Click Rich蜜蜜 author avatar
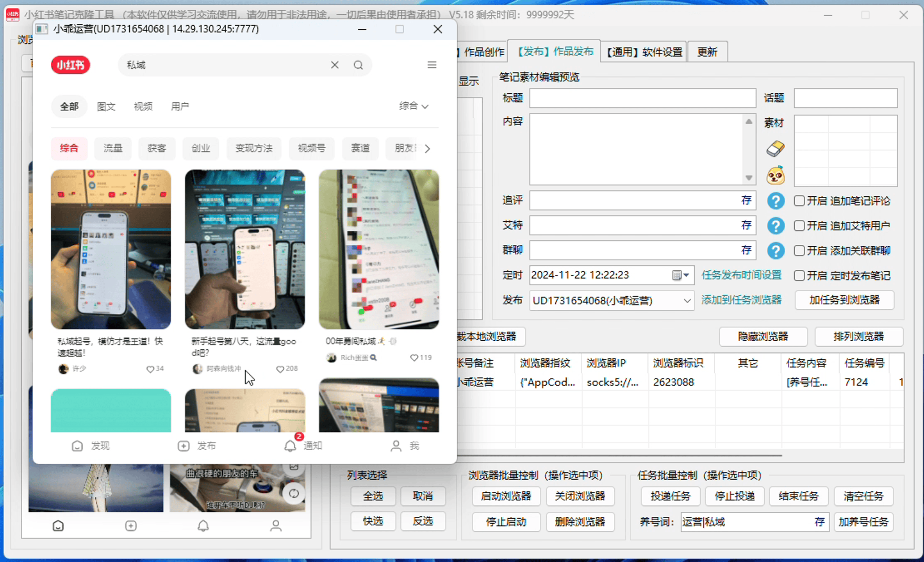Screen dimensions: 924x562 tap(331, 357)
